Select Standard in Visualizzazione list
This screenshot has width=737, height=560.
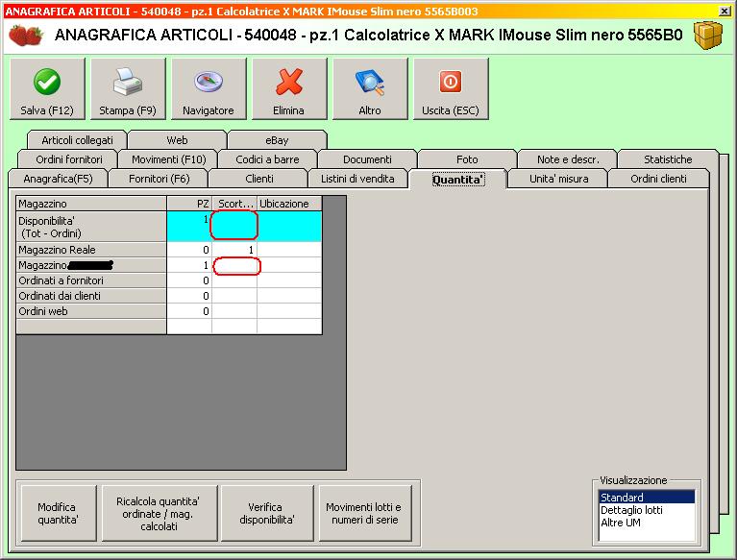point(647,497)
